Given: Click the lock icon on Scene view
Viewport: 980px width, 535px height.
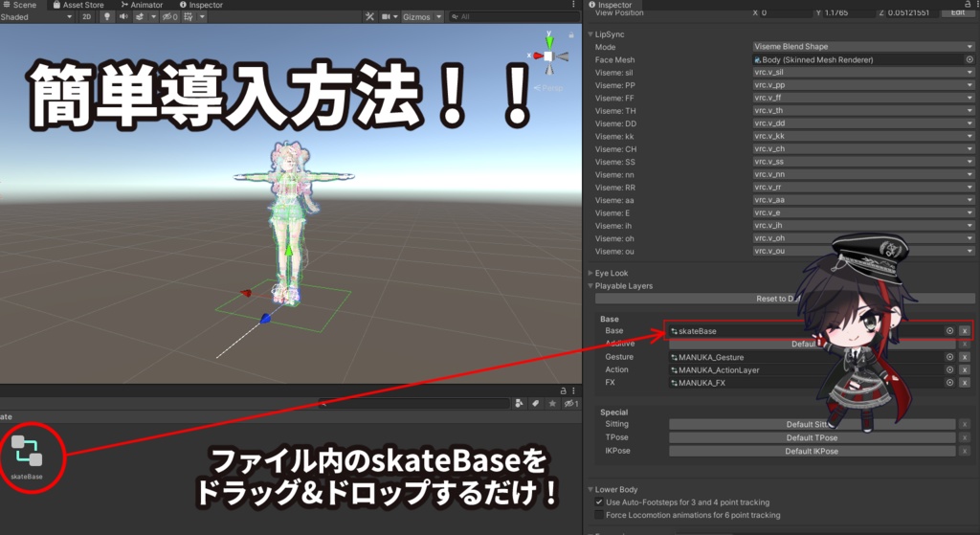Looking at the screenshot, I should click(571, 35).
